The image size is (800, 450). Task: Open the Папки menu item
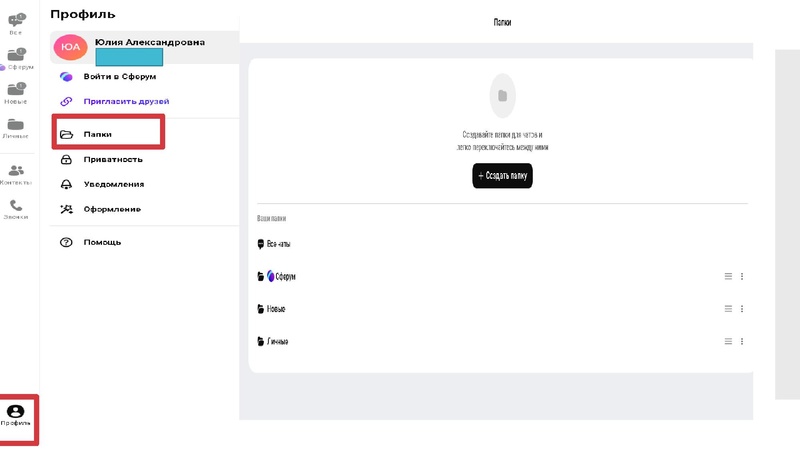pos(98,134)
